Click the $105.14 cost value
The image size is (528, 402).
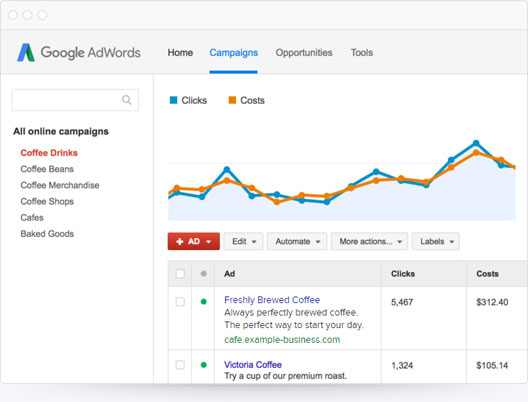tap(492, 365)
